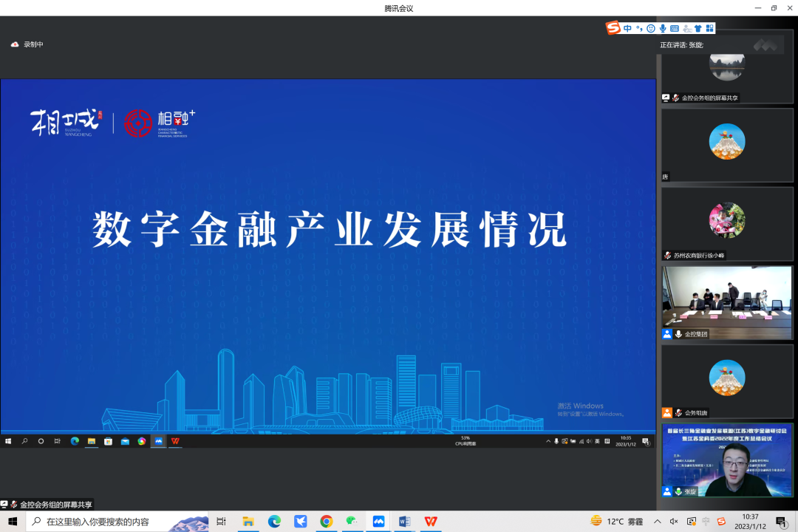Viewport: 798px width, 532px height.
Task: Click the Sogou icon in system tray
Action: pyautogui.click(x=721, y=522)
